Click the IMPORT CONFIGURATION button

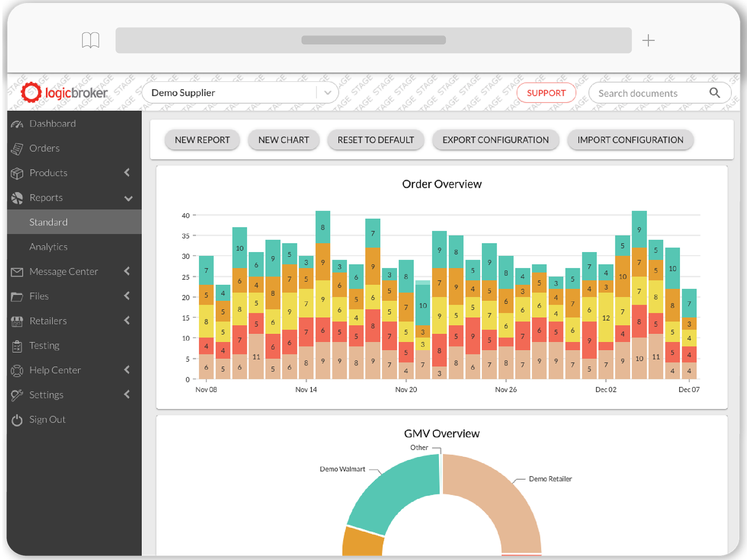(x=630, y=140)
